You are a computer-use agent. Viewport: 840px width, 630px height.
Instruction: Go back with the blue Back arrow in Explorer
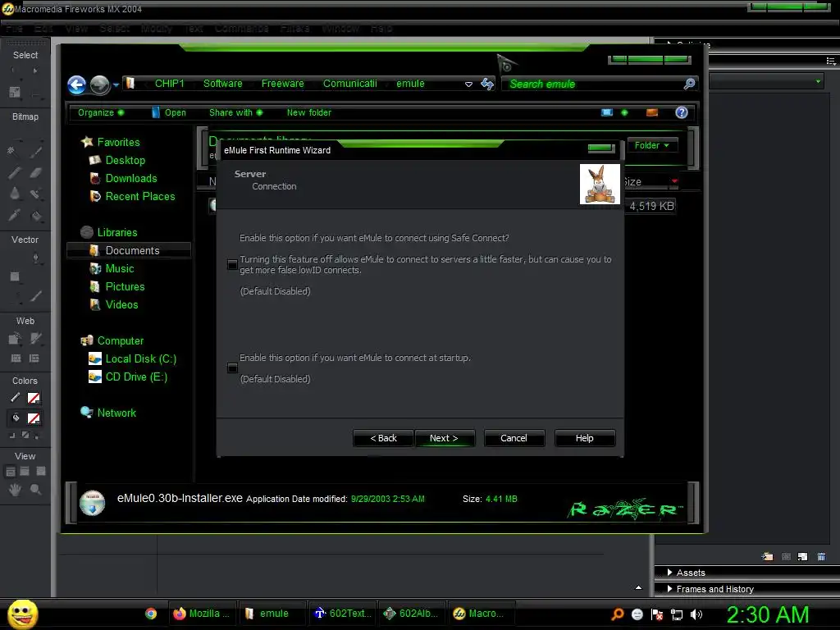(x=76, y=84)
